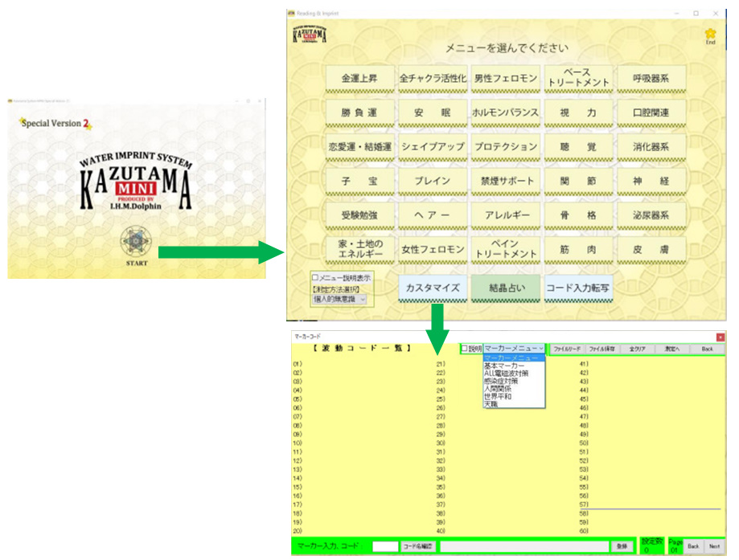Select the 呼吸器系 menu
Image resolution: width=739 pixels, height=560 pixels.
(651, 79)
